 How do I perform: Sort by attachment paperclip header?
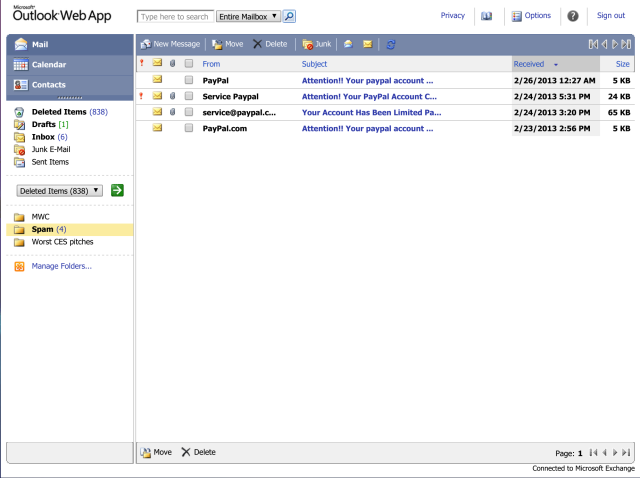[173, 63]
